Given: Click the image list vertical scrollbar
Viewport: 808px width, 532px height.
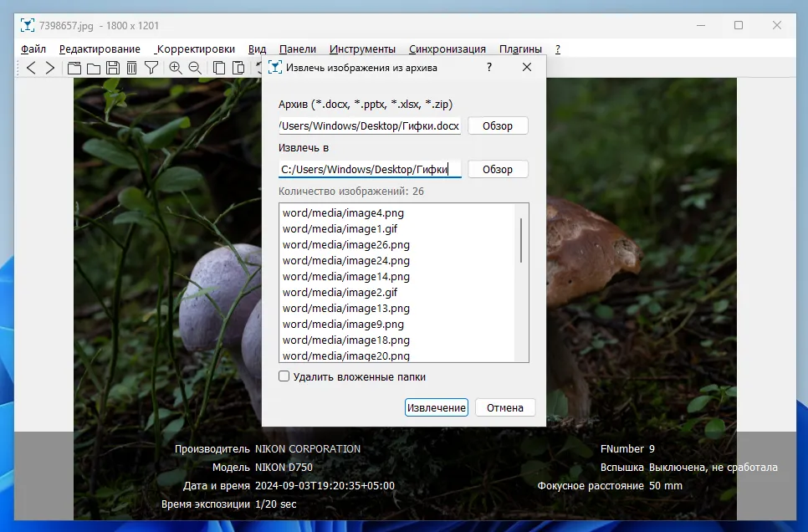Looking at the screenshot, I should (x=521, y=241).
